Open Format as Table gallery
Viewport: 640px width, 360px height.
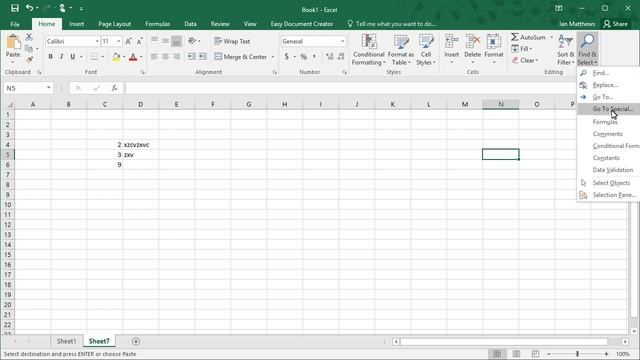400,50
